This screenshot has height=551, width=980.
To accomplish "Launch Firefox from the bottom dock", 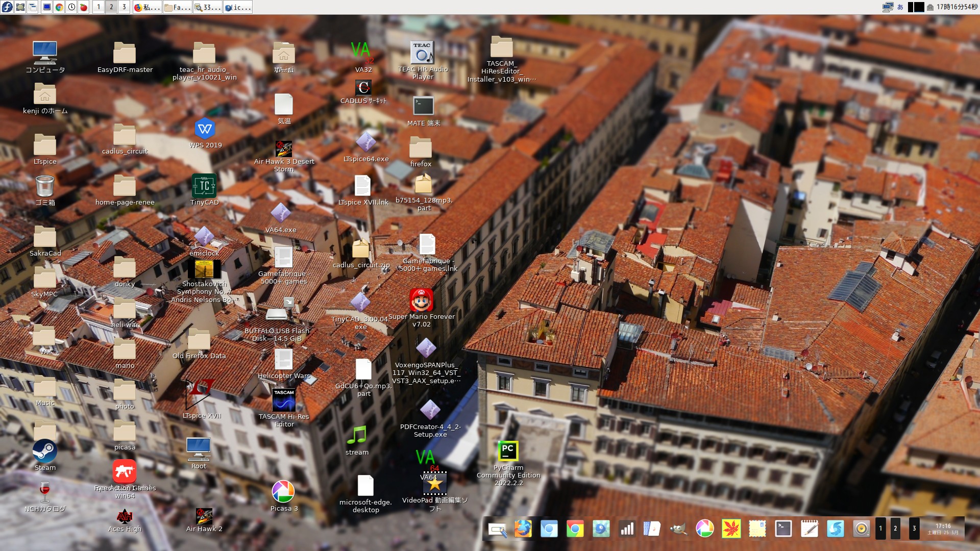I will coord(523,529).
